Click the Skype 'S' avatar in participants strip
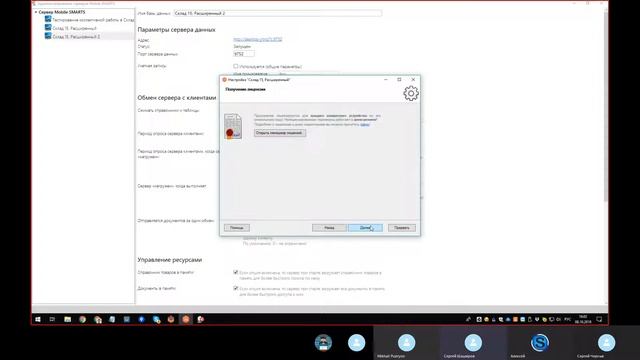Image resolution: width=640 pixels, height=360 pixels. click(x=540, y=342)
